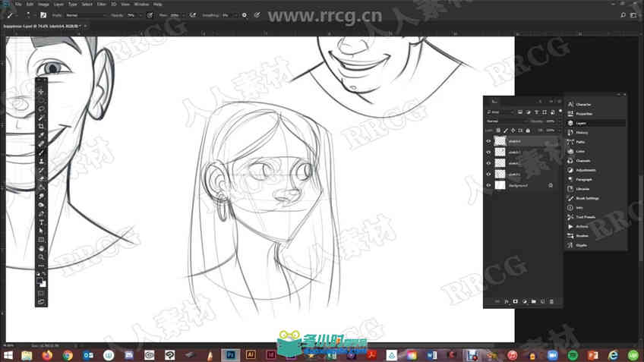Open the layer blend mode dropdown in the Layers panel

(x=506, y=121)
